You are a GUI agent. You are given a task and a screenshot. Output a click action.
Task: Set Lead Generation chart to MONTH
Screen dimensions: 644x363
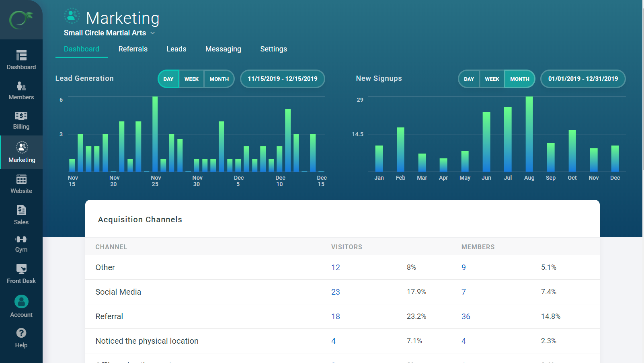coord(219,79)
